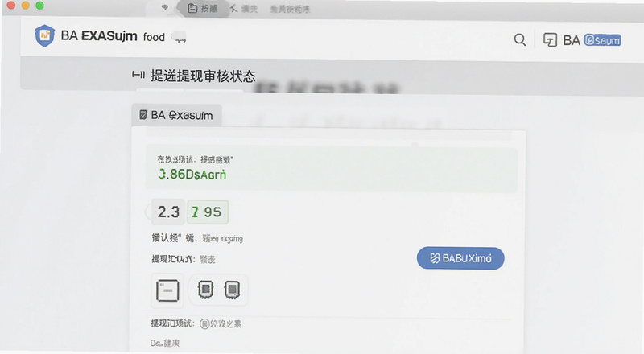Open the first title bar tab

[203, 8]
